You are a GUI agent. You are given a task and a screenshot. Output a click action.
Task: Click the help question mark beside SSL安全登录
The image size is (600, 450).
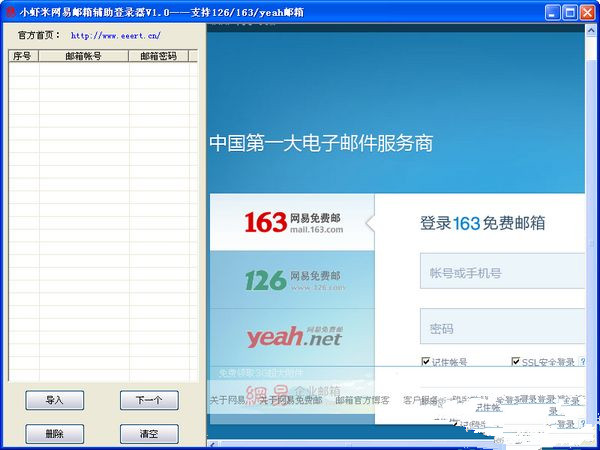tap(582, 362)
